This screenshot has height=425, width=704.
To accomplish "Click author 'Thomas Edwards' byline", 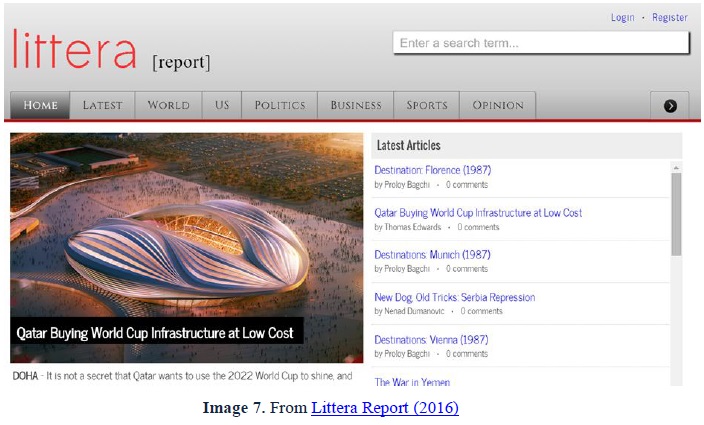I will coord(413,227).
